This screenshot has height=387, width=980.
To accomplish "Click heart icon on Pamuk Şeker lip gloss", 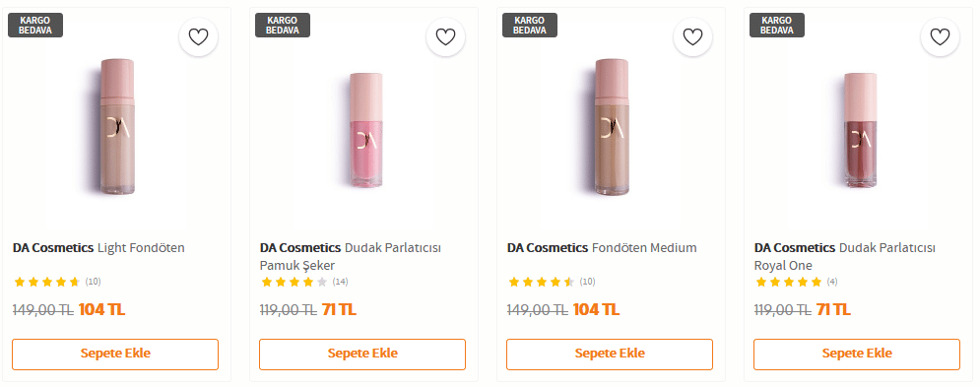I will coord(445,37).
